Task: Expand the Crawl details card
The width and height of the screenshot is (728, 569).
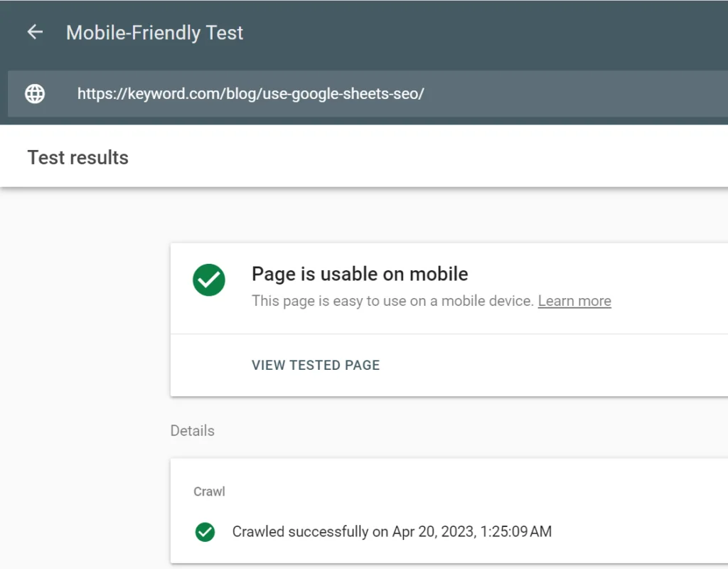Action: [x=209, y=491]
